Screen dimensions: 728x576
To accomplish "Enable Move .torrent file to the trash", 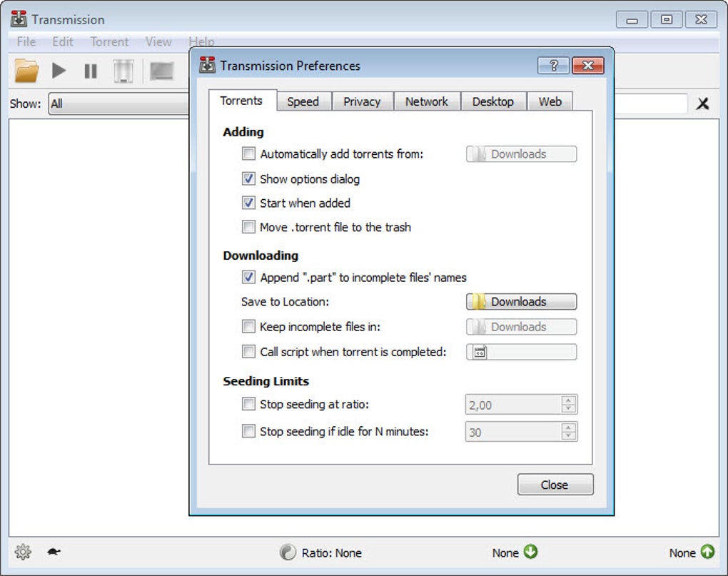I will pyautogui.click(x=248, y=226).
